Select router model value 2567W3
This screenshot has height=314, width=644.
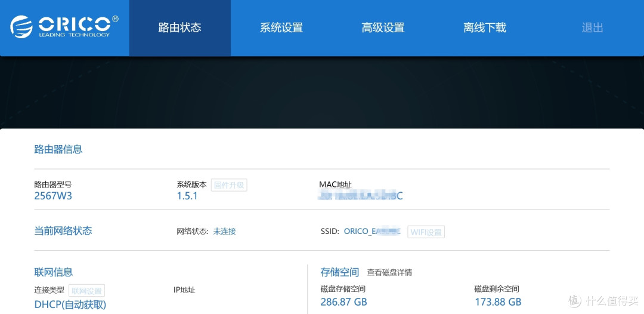[53, 196]
